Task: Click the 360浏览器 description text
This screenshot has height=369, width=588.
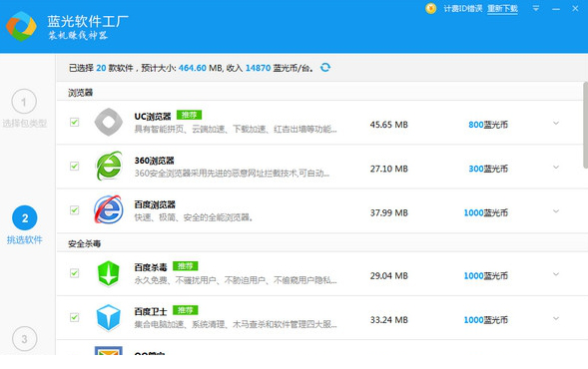Action: (x=233, y=174)
